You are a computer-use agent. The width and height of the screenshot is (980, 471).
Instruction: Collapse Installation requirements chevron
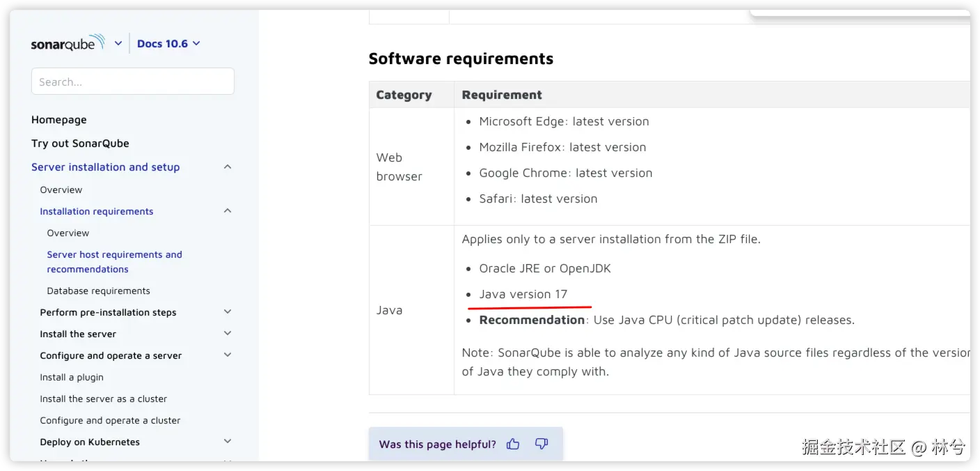click(228, 211)
